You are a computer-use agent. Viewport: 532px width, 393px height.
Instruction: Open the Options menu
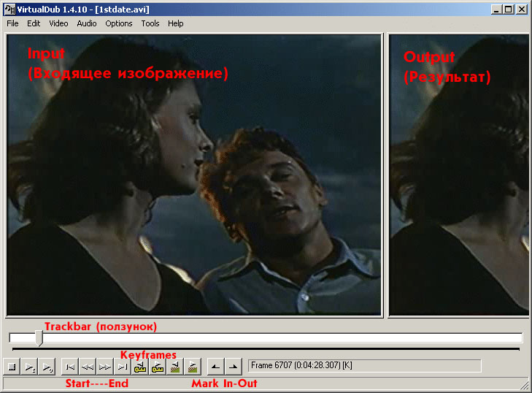point(119,23)
